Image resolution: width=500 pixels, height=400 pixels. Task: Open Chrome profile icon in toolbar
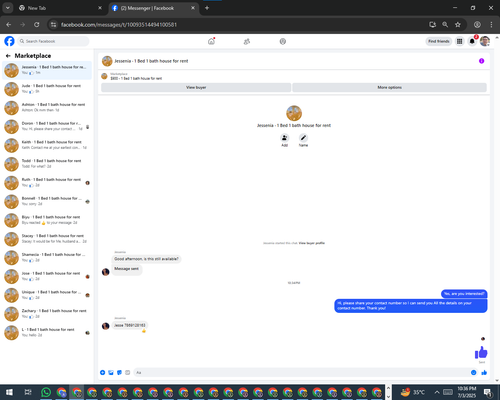click(477, 25)
